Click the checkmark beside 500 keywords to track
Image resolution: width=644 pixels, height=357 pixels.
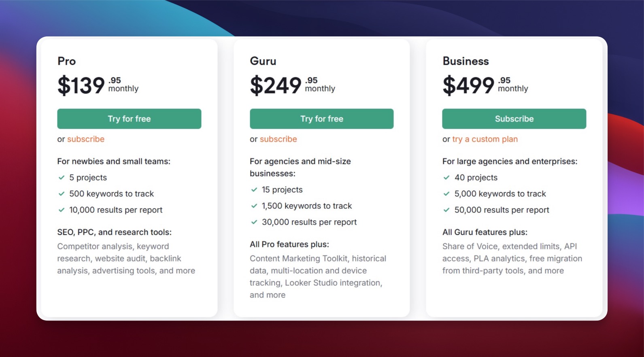tap(62, 193)
